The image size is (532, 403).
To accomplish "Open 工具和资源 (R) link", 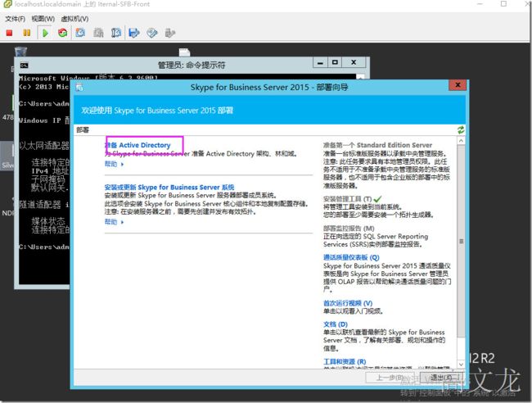I will 345,361.
